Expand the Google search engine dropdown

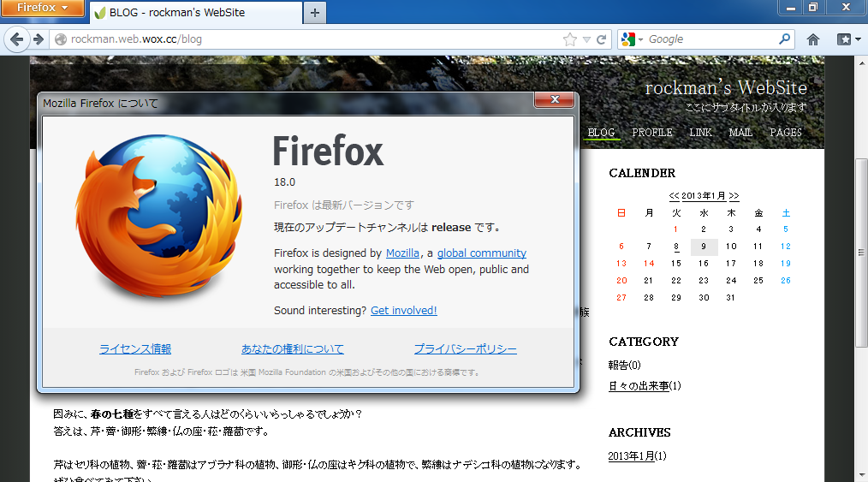pyautogui.click(x=632, y=39)
